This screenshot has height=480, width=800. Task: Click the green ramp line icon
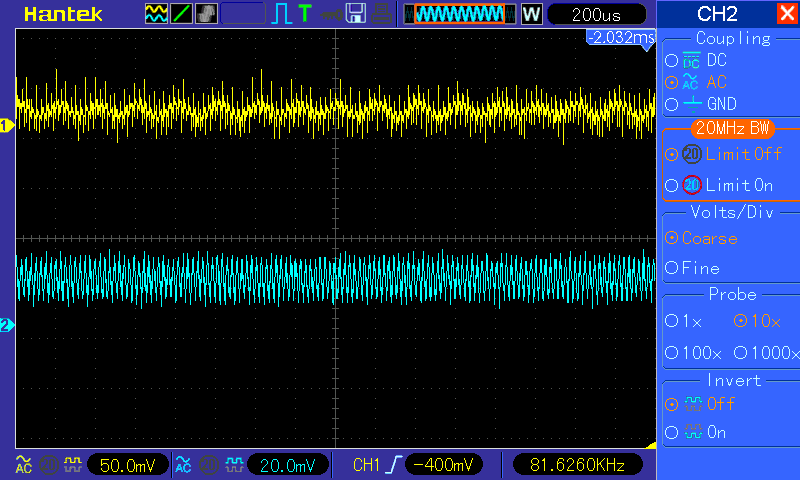[181, 14]
